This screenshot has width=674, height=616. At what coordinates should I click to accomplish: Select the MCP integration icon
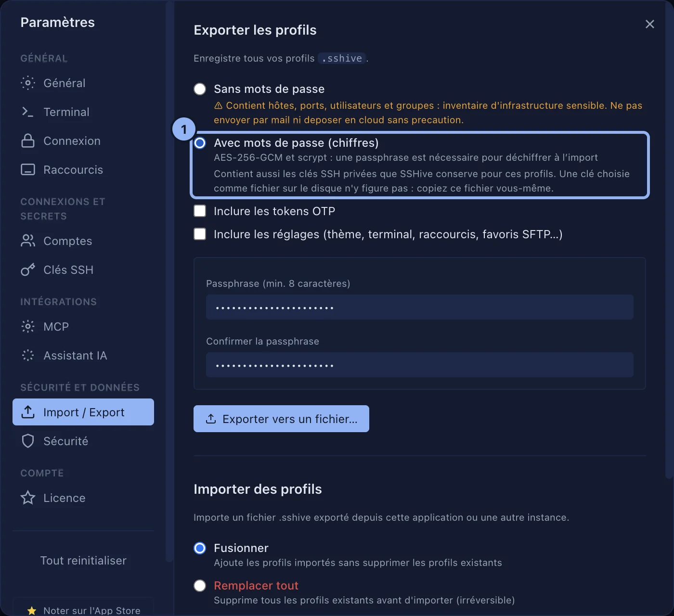(28, 326)
